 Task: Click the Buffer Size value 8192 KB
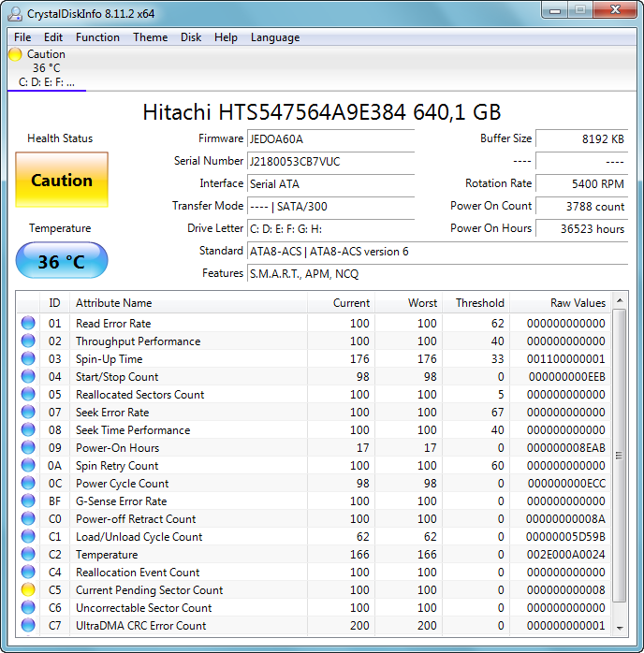coord(581,139)
